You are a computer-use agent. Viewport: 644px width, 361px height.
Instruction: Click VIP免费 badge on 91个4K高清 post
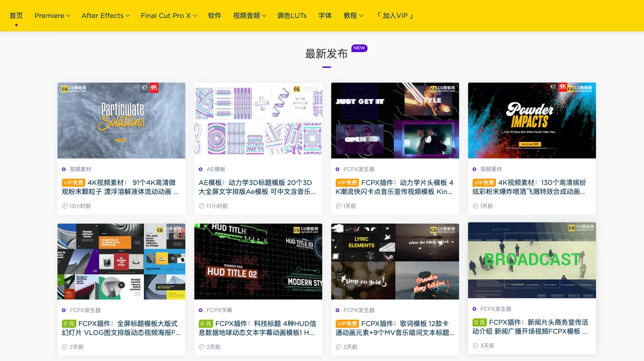coord(73,183)
